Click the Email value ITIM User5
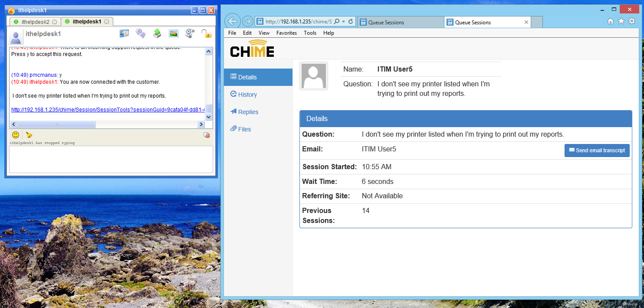Viewport: 644px width, 308px height. point(379,149)
